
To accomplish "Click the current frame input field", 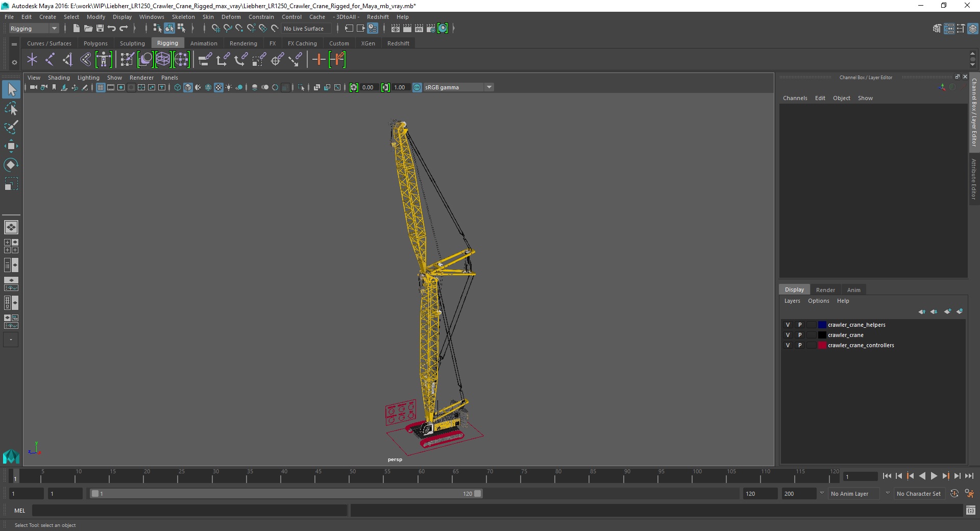I will pos(861,476).
